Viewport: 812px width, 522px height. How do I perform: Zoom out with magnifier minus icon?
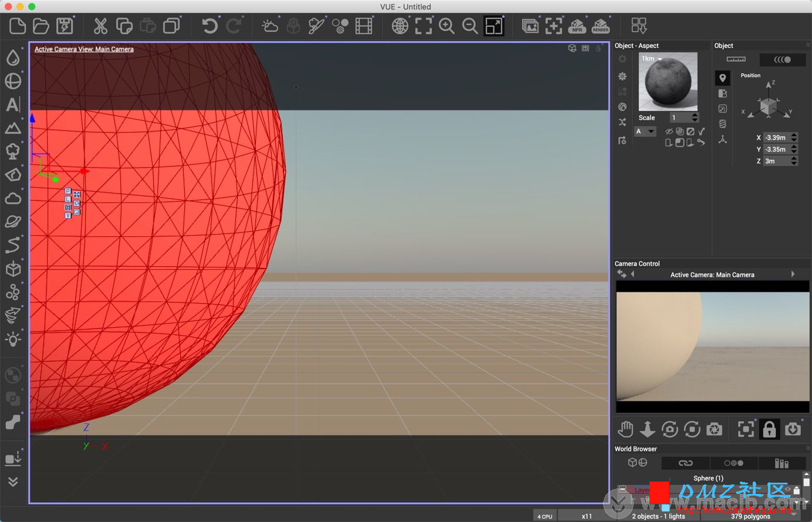point(470,26)
